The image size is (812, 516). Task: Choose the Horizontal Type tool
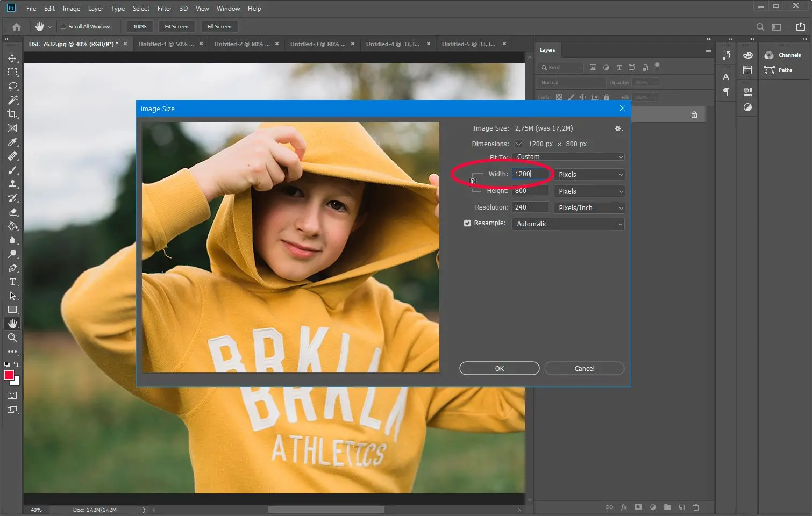coord(12,282)
